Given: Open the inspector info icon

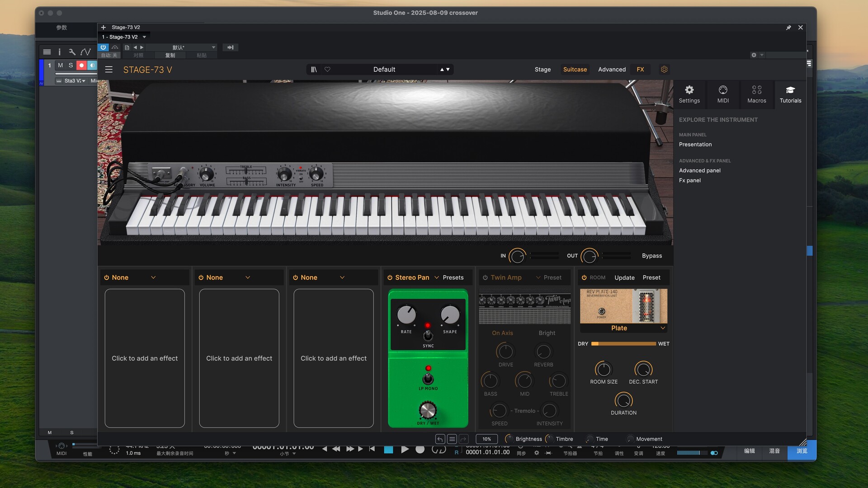Looking at the screenshot, I should 59,52.
